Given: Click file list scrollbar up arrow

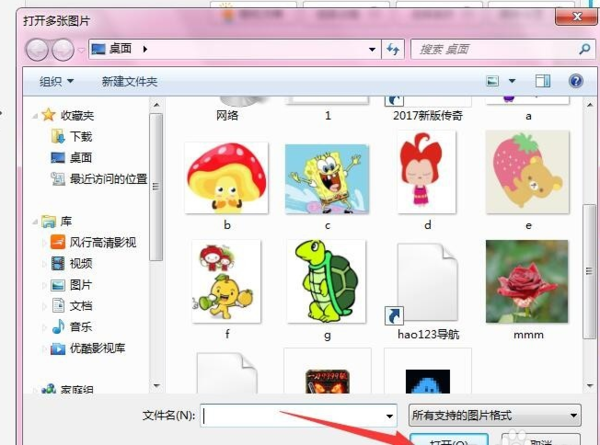Looking at the screenshot, I should [590, 105].
